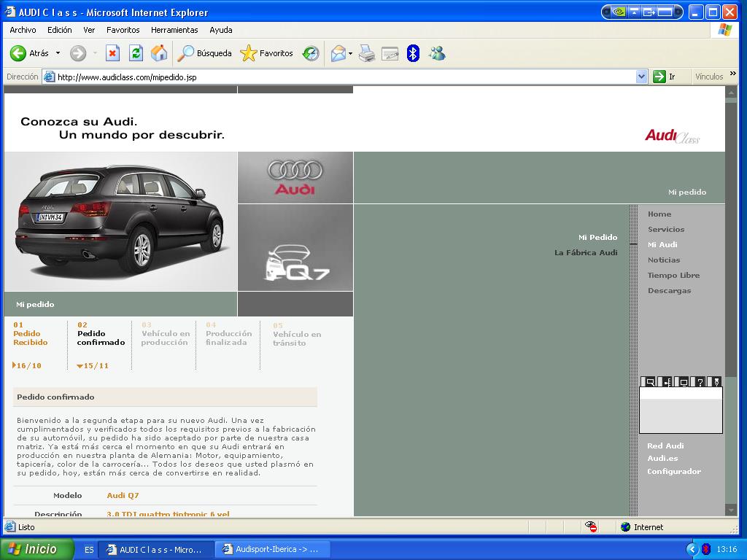Open Búsqueda search in the toolbar
Screen dimensions: 747x560
coord(204,53)
